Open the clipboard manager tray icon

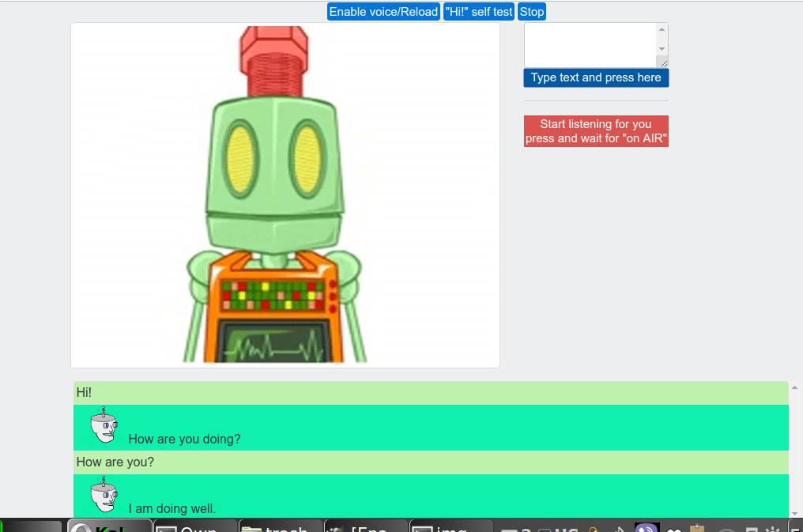(697, 528)
